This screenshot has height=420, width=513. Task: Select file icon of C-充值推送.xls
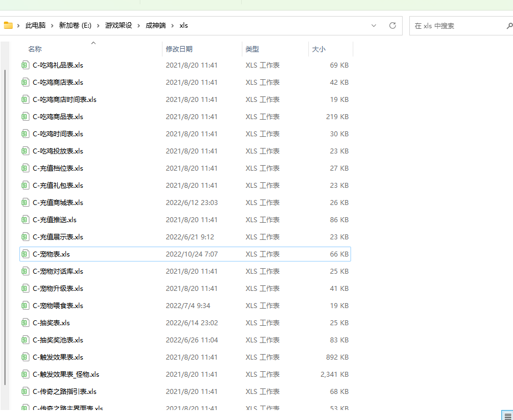[25, 219]
